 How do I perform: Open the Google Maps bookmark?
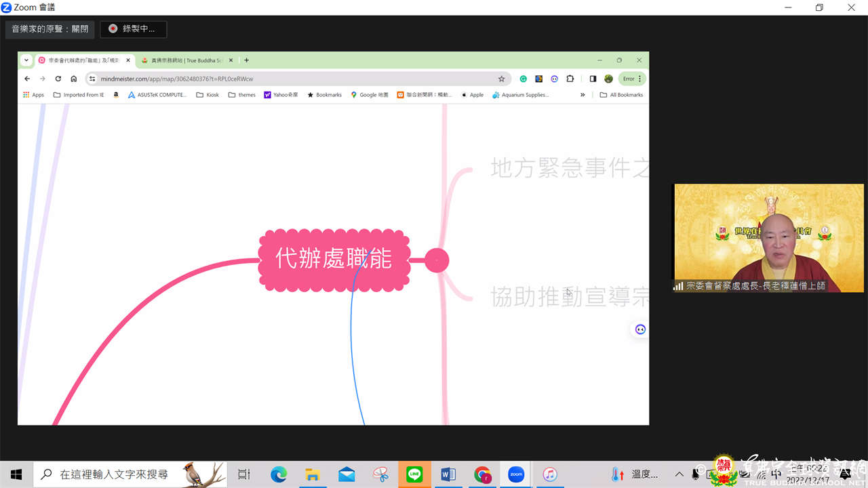[370, 95]
